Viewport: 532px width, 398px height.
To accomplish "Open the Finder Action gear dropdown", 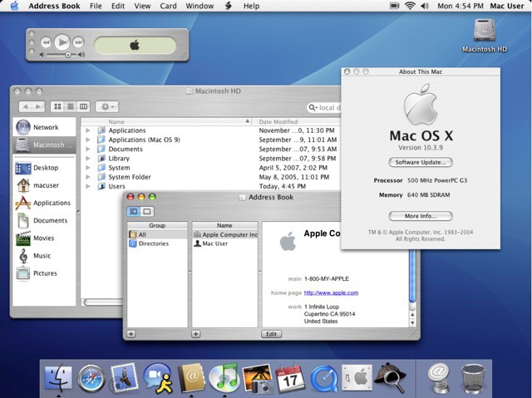I will coord(107,106).
